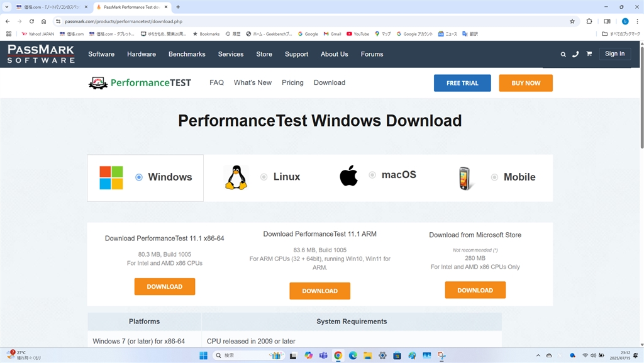Screen dimensions: 644x363
Task: Open the YouTube bookmark
Action: click(x=358, y=34)
